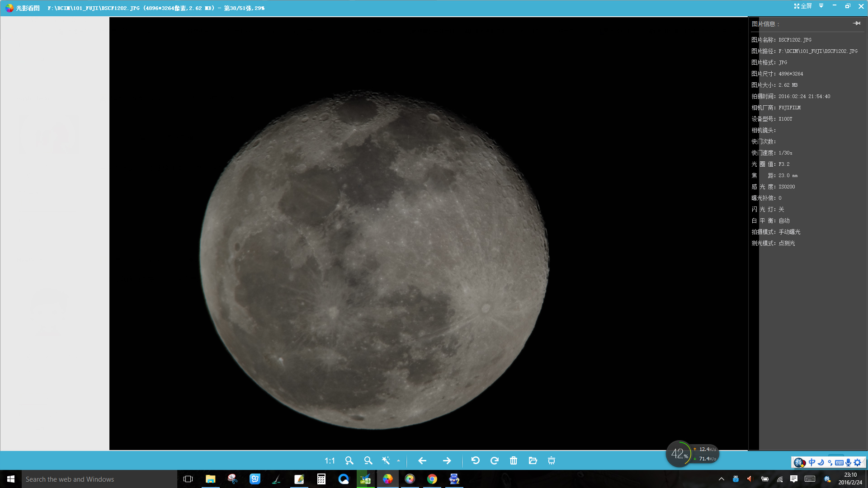This screenshot has height=488, width=868.
Task: Go to the previous image with left arrow
Action: coord(422,460)
